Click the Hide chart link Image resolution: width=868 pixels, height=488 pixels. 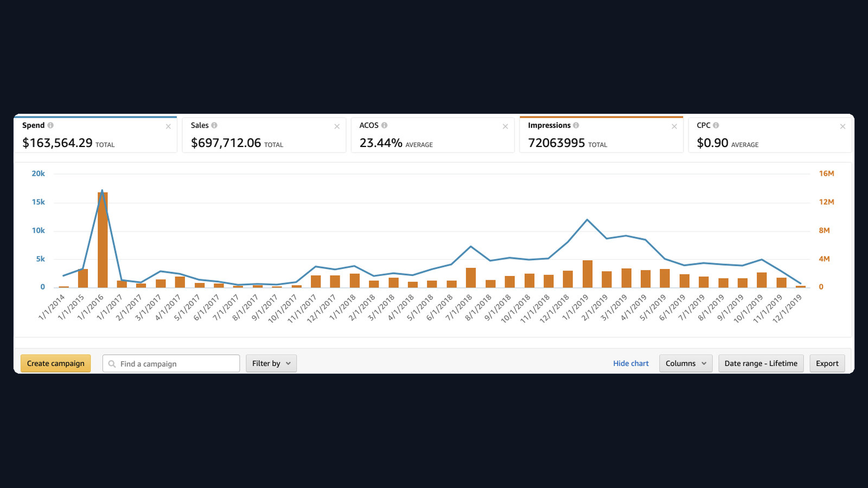631,363
